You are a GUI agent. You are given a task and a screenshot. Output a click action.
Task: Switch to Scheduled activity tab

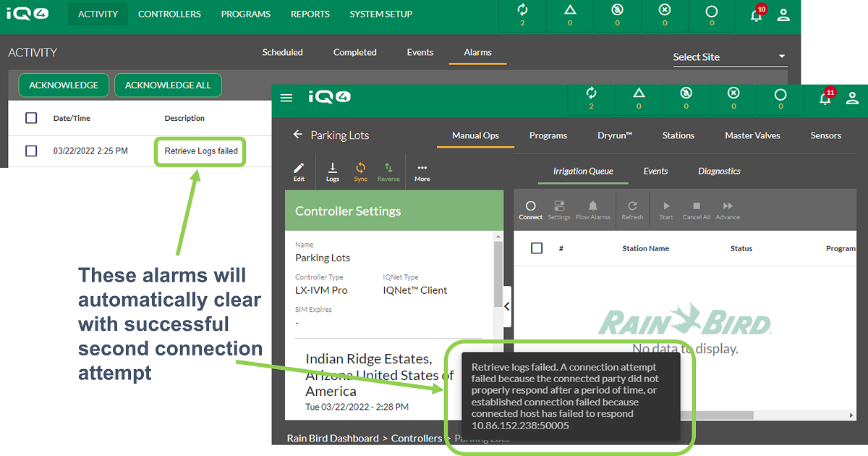pos(283,52)
